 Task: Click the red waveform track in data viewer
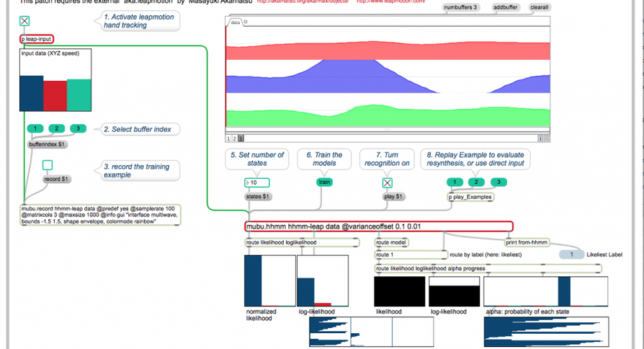[x=388, y=50]
